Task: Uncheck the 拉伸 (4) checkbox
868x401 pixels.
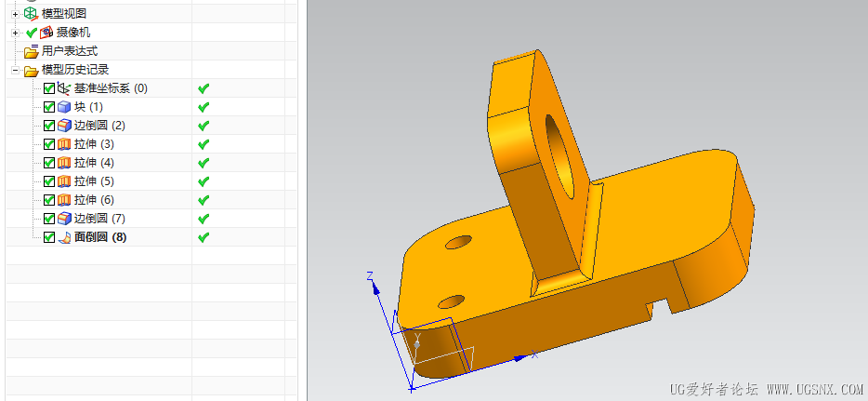Action: click(x=49, y=163)
